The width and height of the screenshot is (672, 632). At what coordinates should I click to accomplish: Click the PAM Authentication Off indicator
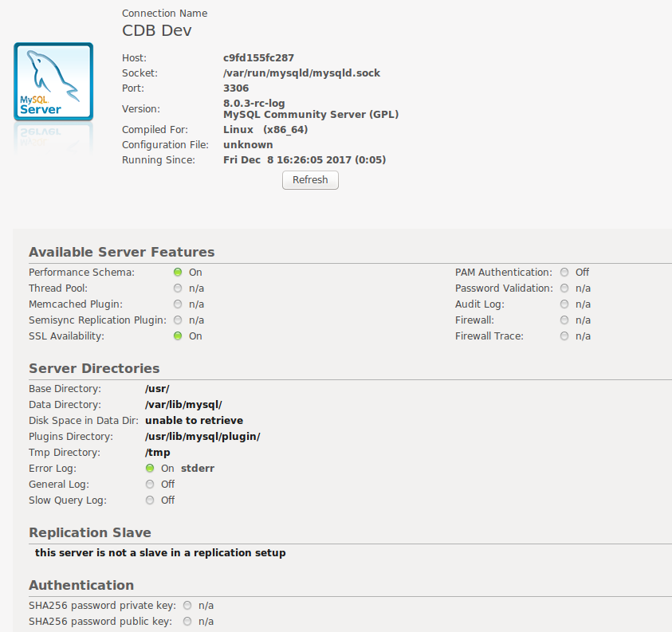pyautogui.click(x=564, y=272)
